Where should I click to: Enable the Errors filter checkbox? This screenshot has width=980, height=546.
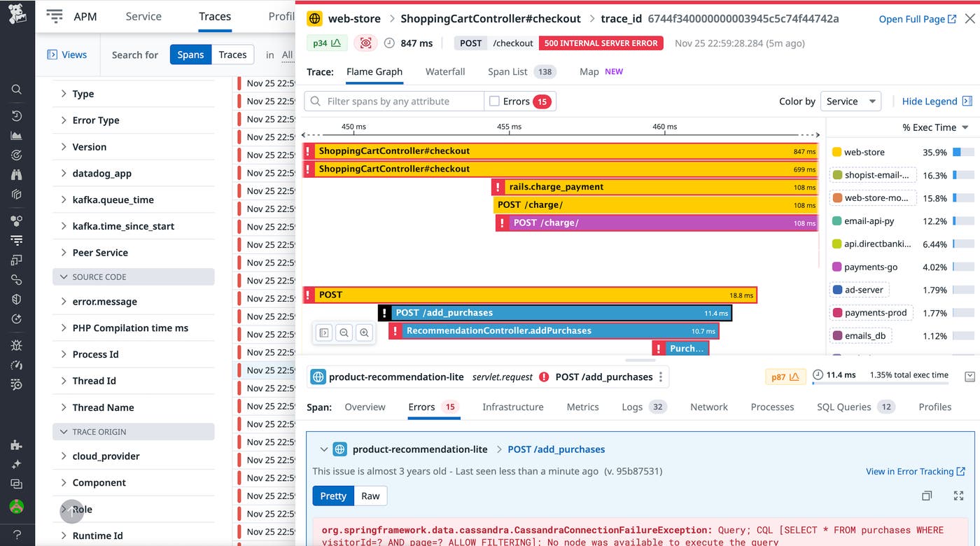[x=494, y=101]
